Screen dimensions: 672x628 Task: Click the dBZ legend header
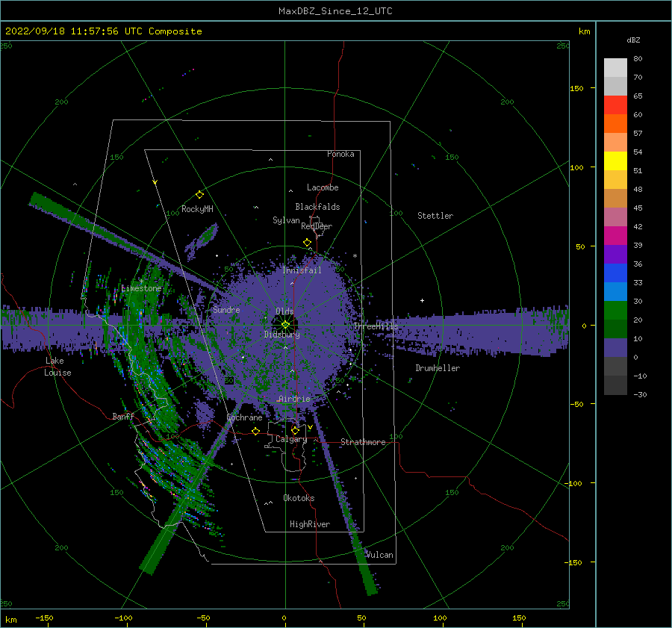click(633, 40)
